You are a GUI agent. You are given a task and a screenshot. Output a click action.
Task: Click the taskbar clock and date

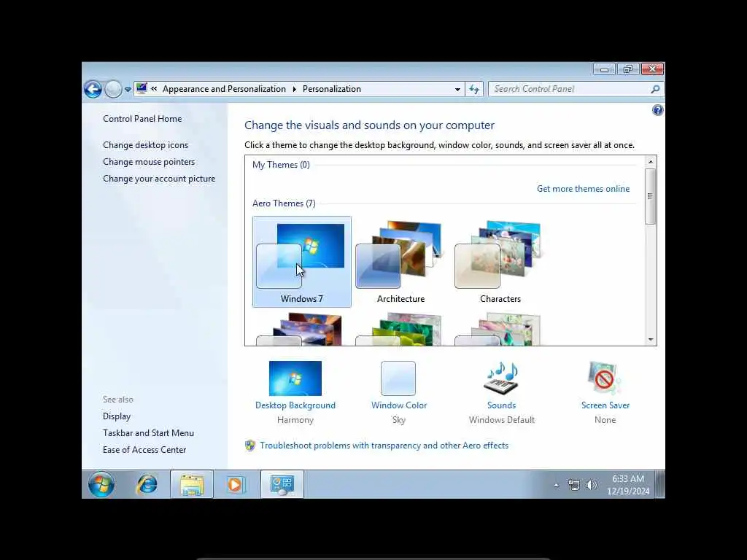coord(628,485)
